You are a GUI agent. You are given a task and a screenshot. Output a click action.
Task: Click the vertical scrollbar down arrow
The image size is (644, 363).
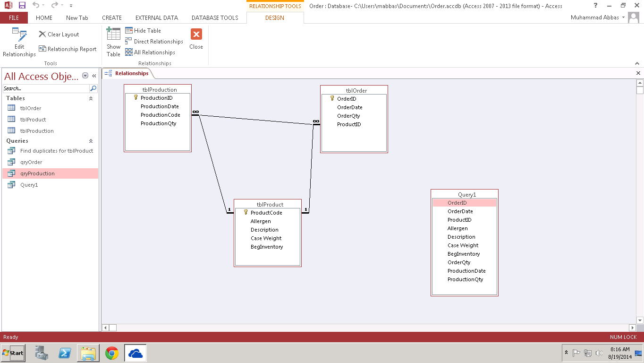[x=640, y=320]
